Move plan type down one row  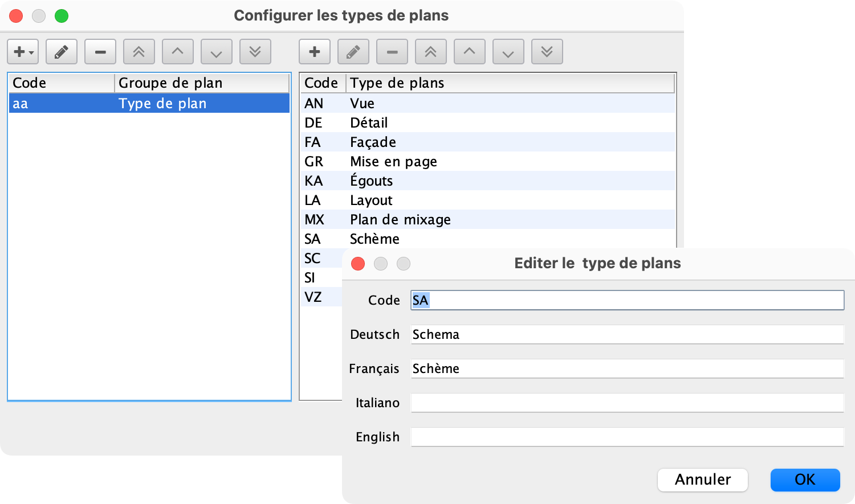tap(508, 52)
